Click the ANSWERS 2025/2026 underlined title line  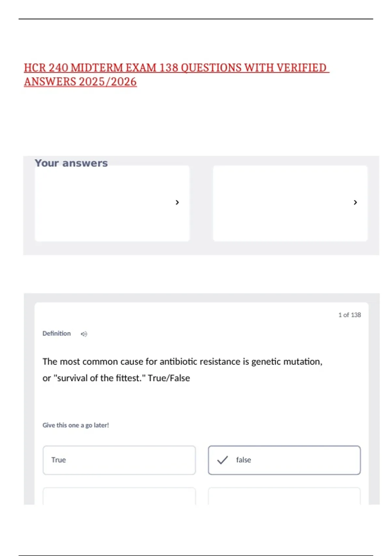click(80, 81)
